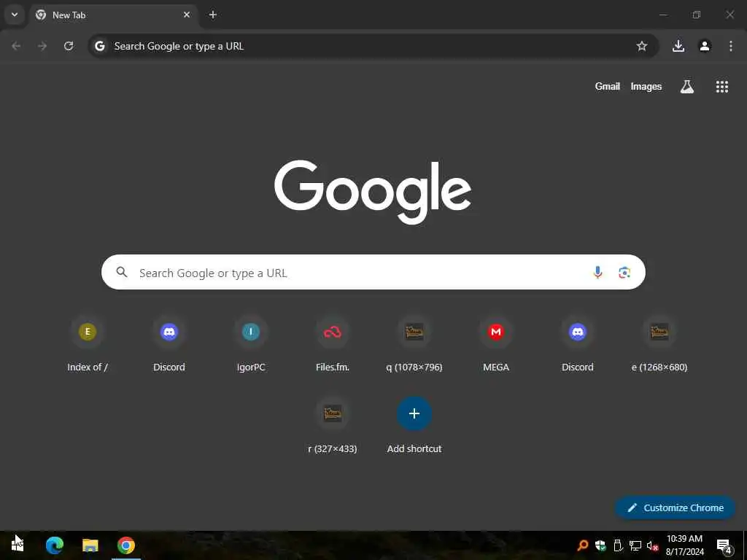The image size is (747, 560).
Task: Start voice search with microphone
Action: (597, 272)
